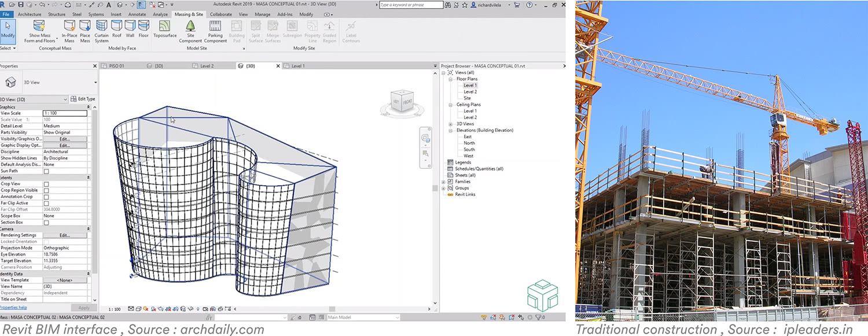The height and width of the screenshot is (336, 868).
Task: Switch to the Architecture ribbon tab
Action: pyautogui.click(x=30, y=14)
